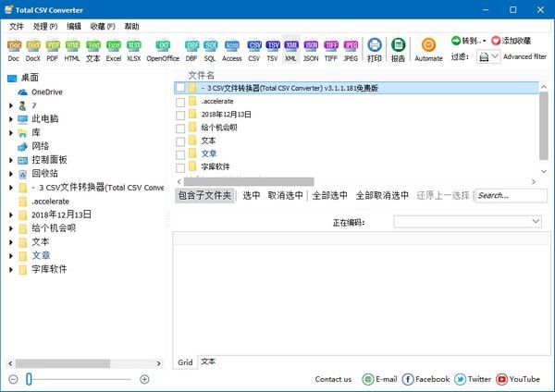Open the 文件 menu

point(17,27)
